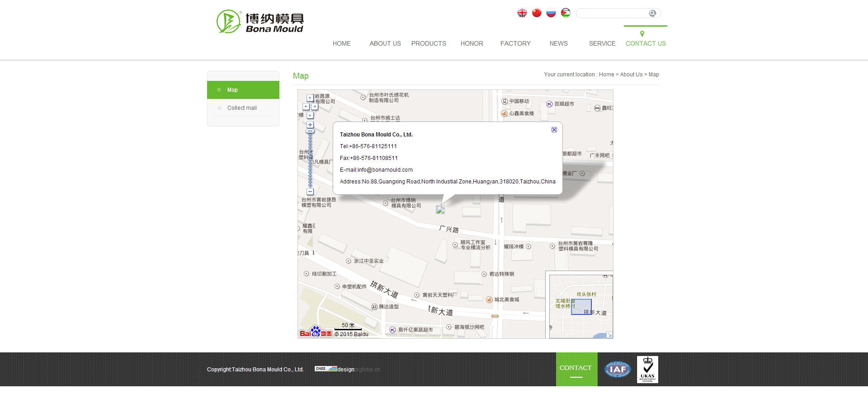Select the Russian flag language icon

click(x=551, y=13)
